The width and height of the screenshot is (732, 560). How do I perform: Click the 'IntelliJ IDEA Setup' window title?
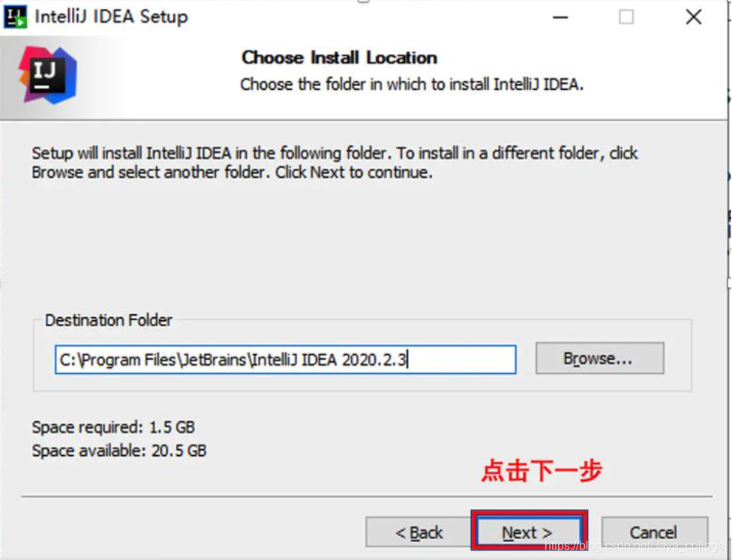coord(111,16)
